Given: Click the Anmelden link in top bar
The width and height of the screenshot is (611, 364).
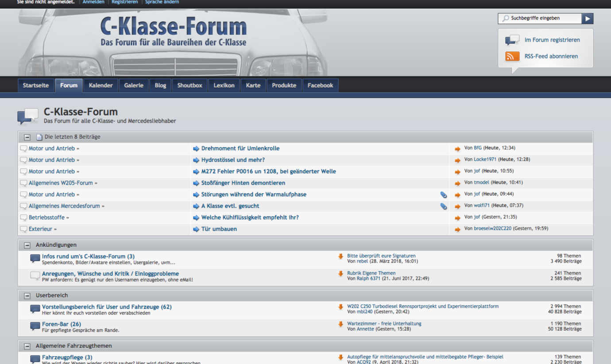Looking at the screenshot, I should click(x=93, y=2).
